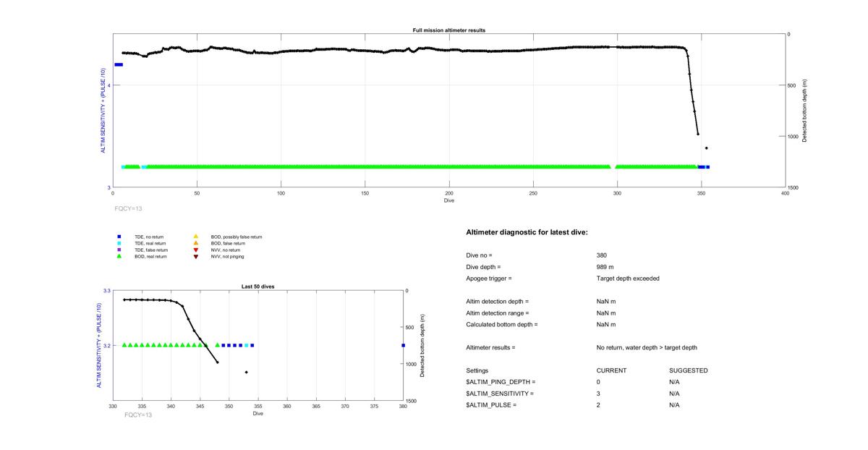Click the NaN m value for Calculated bottom depth
This screenshot has height=450, width=868.
tap(606, 324)
